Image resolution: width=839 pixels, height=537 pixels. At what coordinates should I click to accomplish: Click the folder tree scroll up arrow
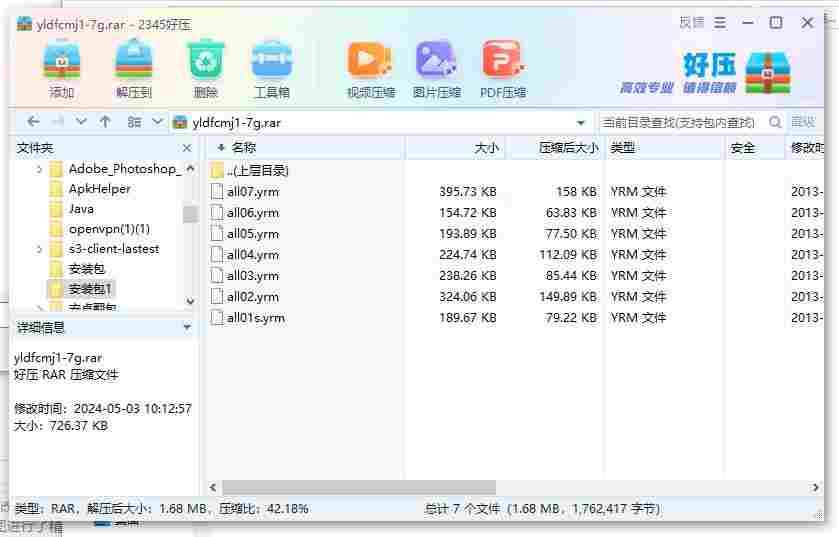(190, 168)
